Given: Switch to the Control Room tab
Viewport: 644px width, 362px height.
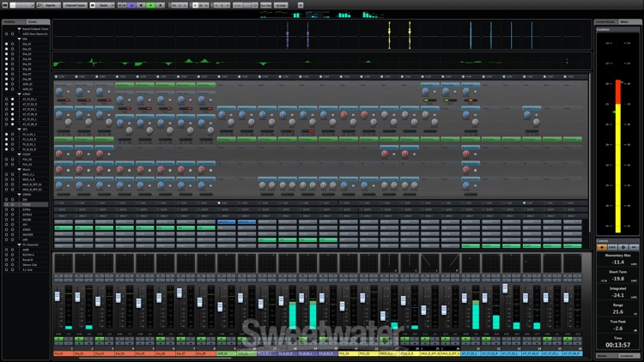Looking at the screenshot, I should pyautogui.click(x=605, y=20).
